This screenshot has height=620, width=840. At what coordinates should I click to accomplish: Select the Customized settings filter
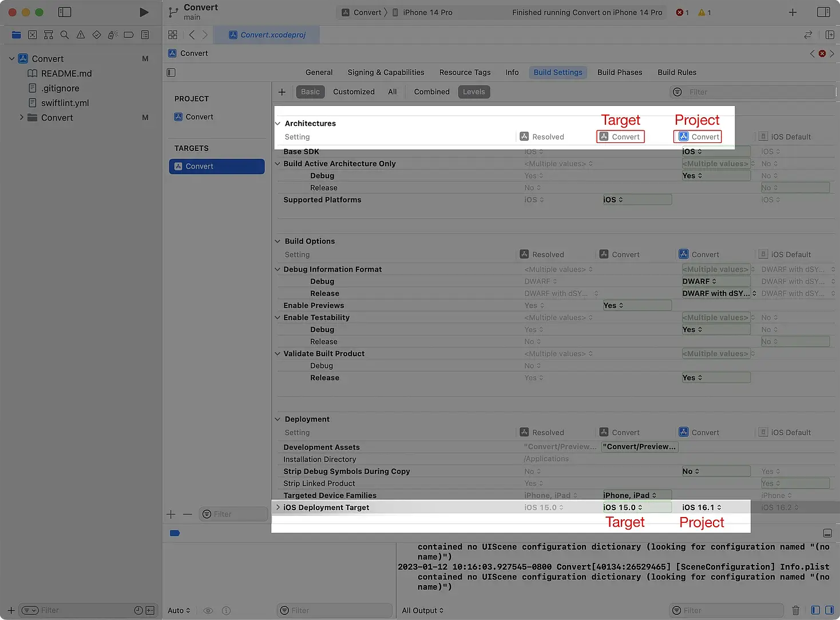pyautogui.click(x=354, y=92)
